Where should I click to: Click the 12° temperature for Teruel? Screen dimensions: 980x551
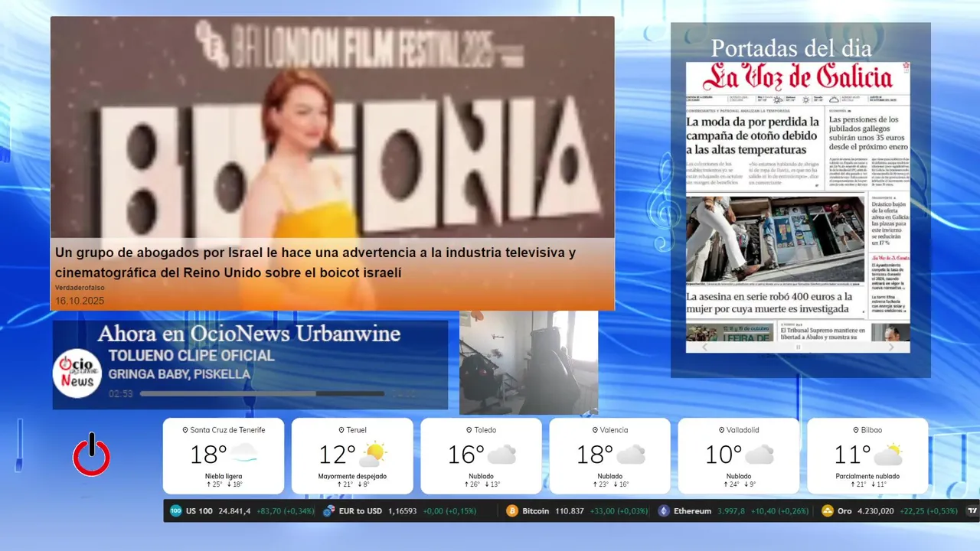[336, 455]
